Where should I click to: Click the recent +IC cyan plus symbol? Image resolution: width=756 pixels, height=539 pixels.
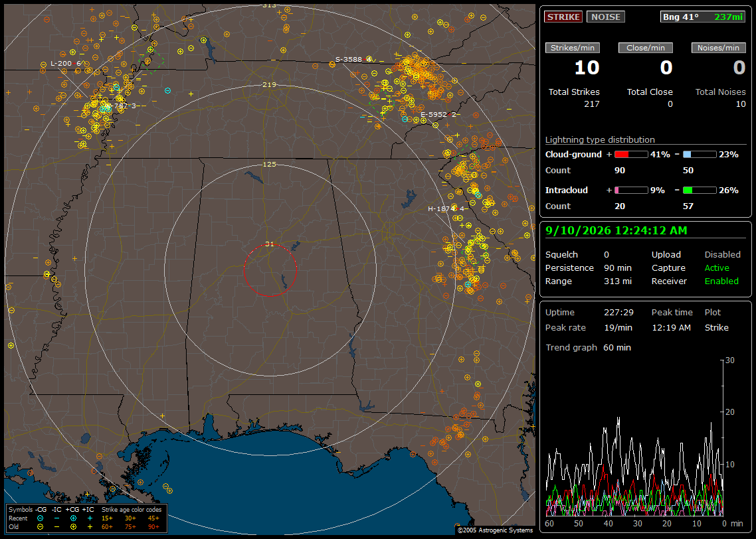pos(90,518)
